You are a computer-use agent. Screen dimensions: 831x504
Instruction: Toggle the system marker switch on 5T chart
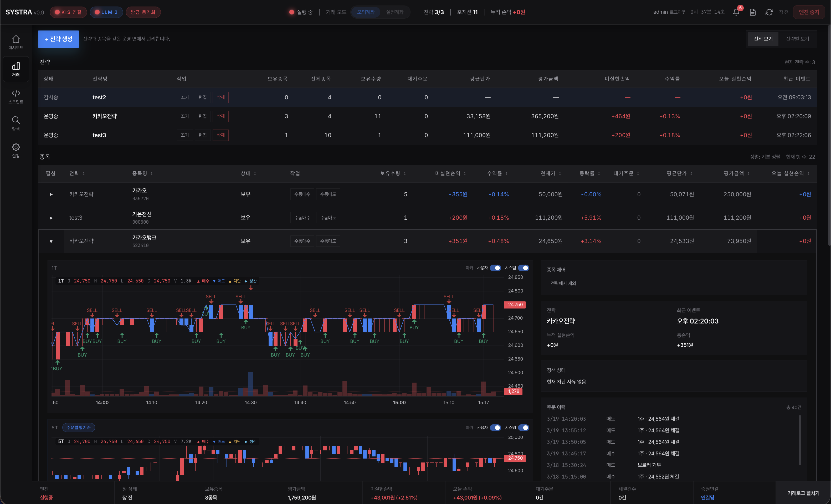click(524, 428)
